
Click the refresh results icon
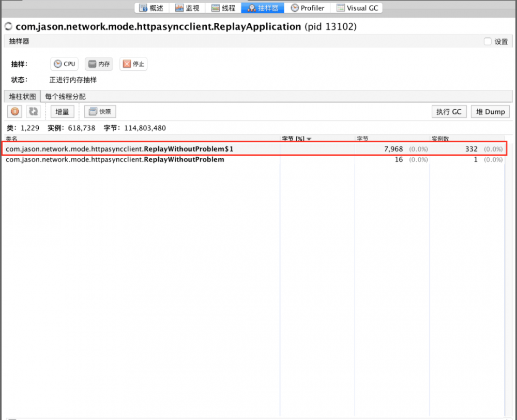pos(33,112)
